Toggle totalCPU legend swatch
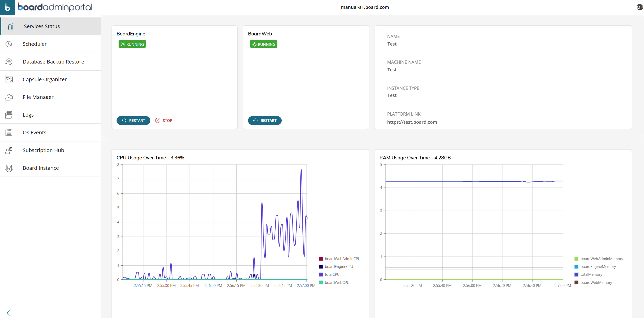644x318 pixels. (321, 274)
